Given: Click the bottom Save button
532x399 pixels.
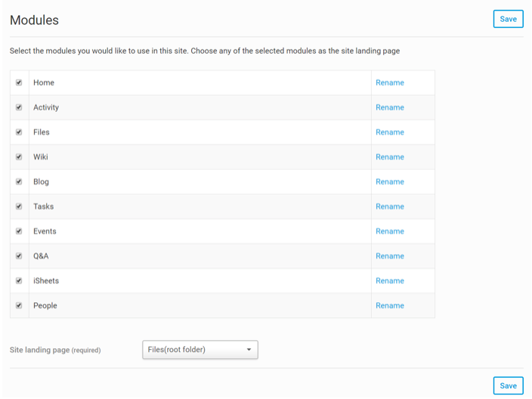Looking at the screenshot, I should 508,385.
